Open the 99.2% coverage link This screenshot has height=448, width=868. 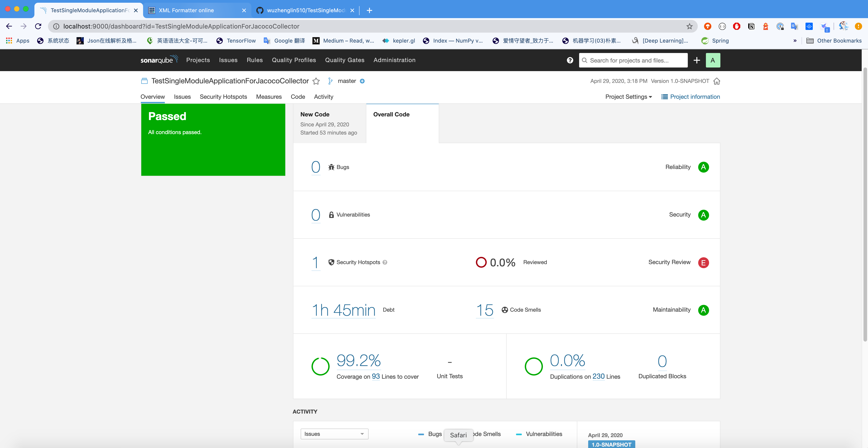point(359,361)
